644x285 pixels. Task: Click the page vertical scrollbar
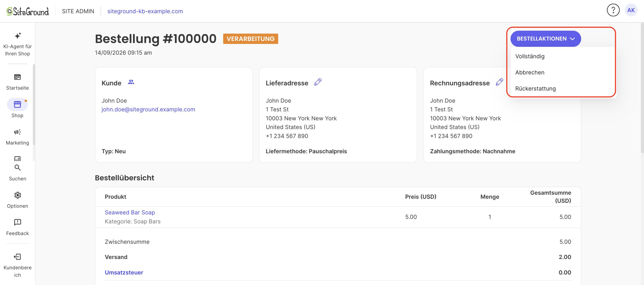[x=642, y=88]
